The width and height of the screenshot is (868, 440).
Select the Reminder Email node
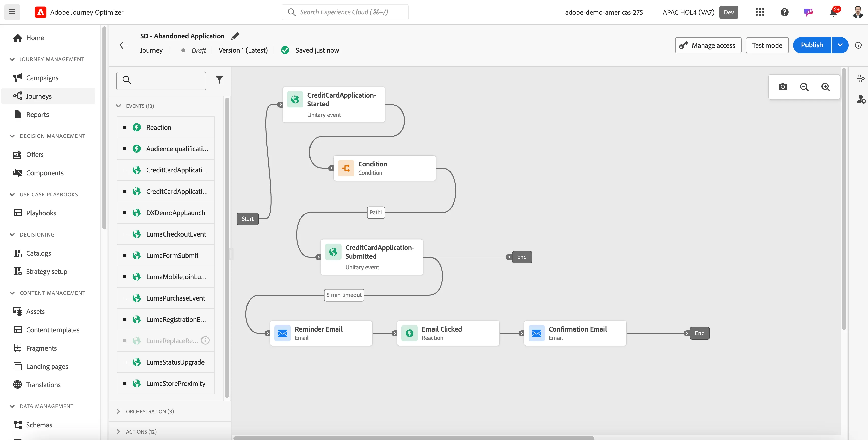[x=321, y=333]
